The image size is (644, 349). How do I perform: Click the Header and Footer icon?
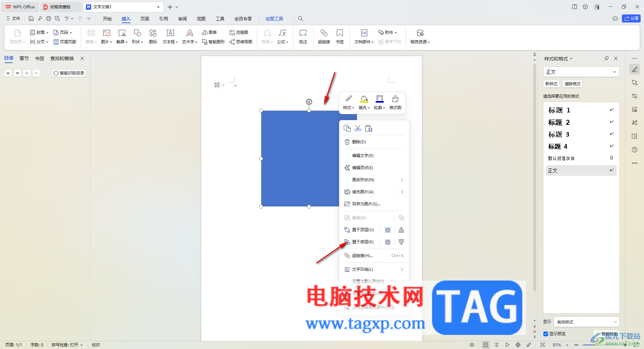coord(65,42)
